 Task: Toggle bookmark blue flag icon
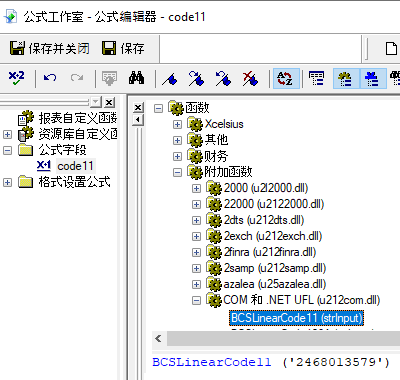pos(170,79)
